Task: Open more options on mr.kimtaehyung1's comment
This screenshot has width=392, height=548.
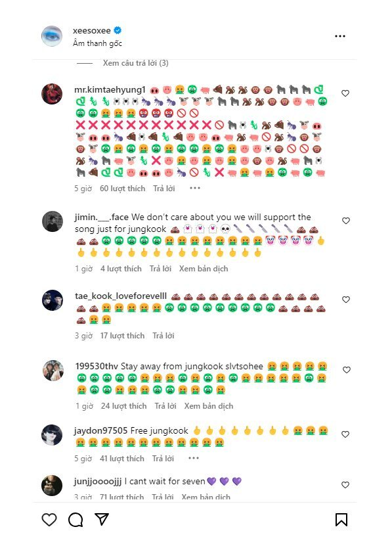Action: 195,188
